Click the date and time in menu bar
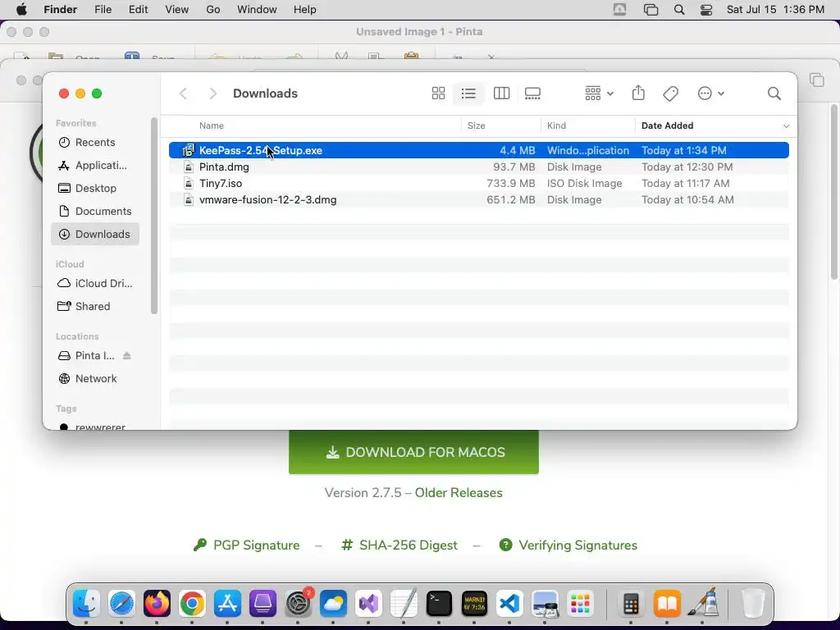This screenshot has height=630, width=840. 775,10
